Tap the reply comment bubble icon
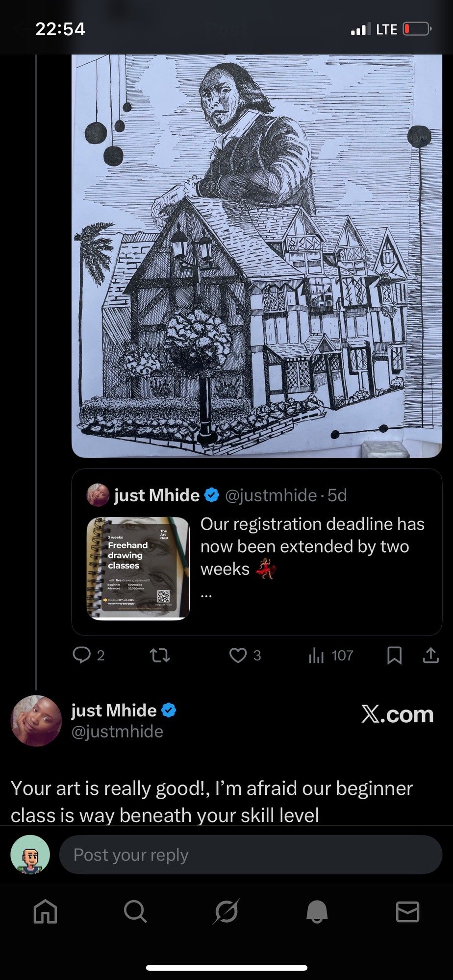453x980 pixels. click(81, 655)
